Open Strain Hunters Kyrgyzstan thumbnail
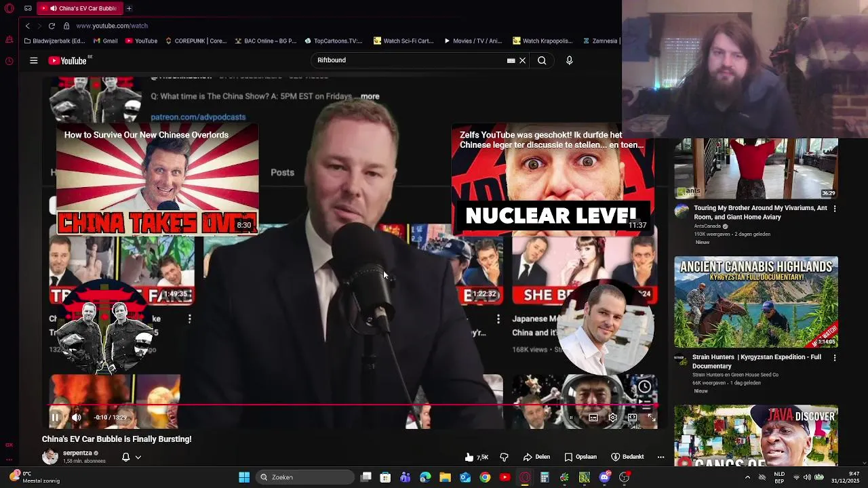Screen dimensions: 868x488 click(756, 302)
